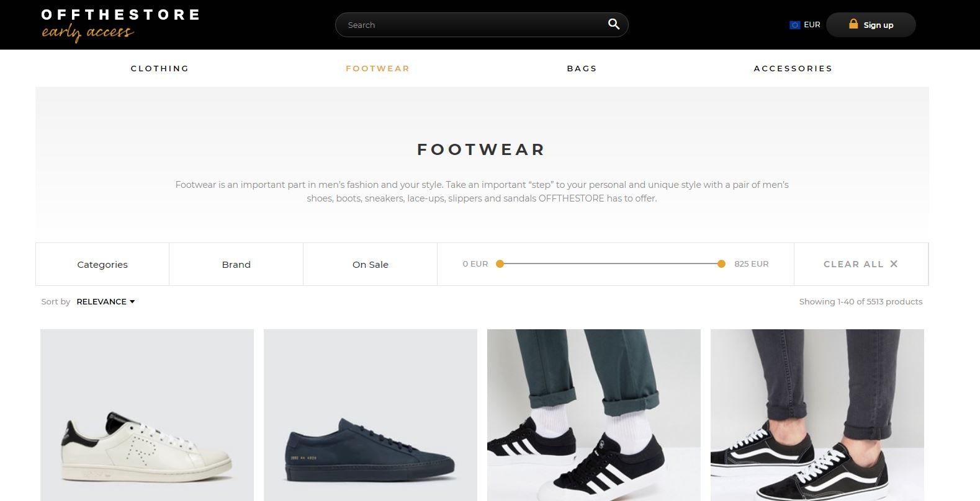This screenshot has width=980, height=501.
Task: Toggle the On Sale filter
Action: pos(370,264)
